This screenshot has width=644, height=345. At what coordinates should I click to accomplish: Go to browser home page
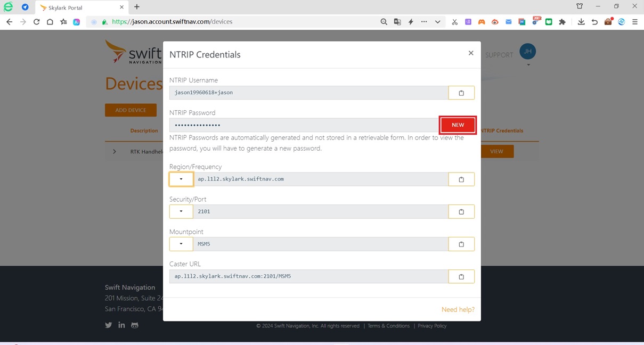(50, 22)
